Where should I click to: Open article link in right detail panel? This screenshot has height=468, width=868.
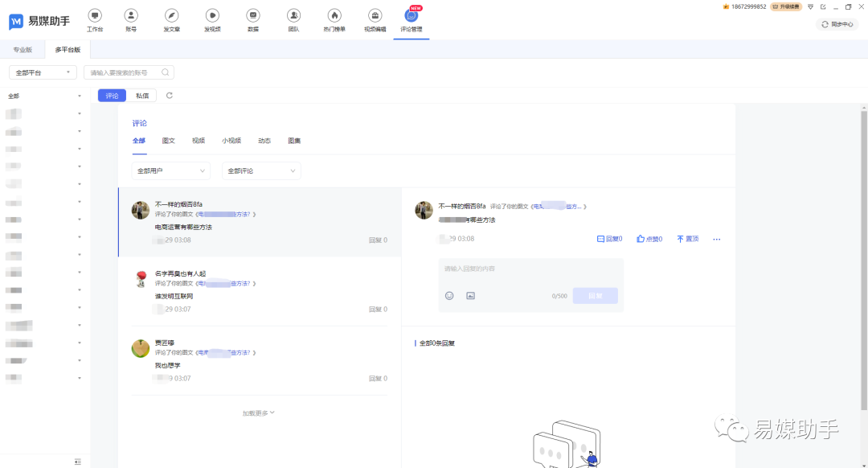coord(558,207)
